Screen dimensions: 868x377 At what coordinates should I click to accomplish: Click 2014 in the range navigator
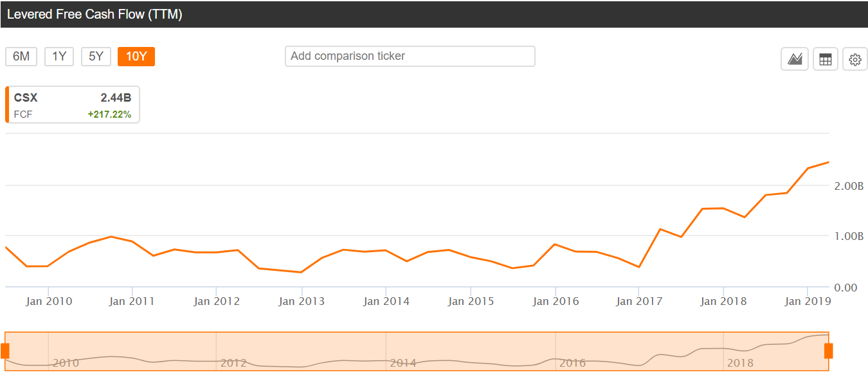tap(403, 363)
